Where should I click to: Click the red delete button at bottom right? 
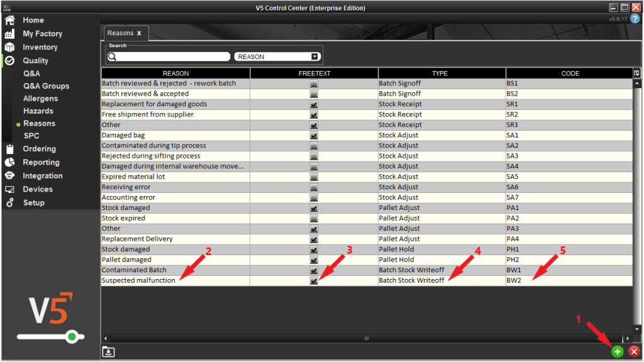[x=634, y=352]
